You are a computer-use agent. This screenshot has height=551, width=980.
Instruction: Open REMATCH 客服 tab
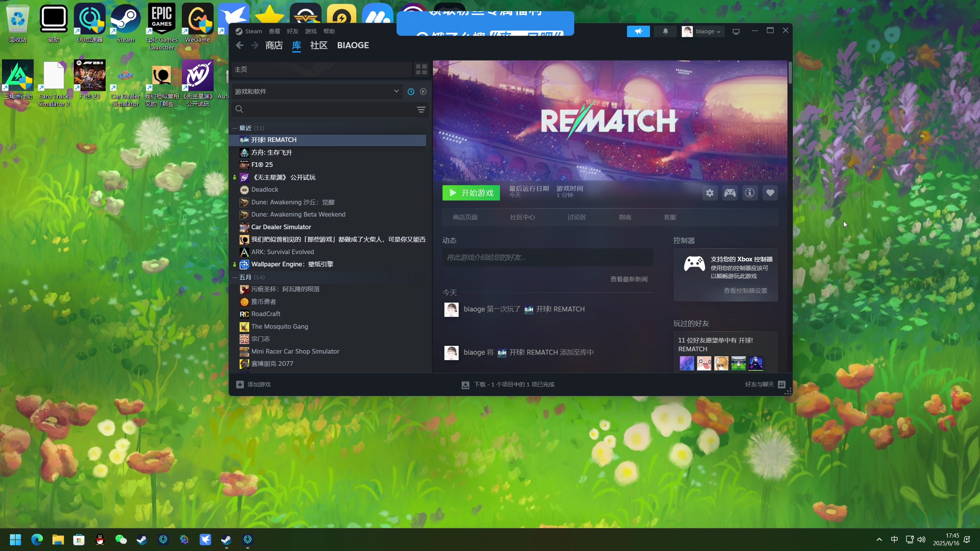tap(670, 217)
